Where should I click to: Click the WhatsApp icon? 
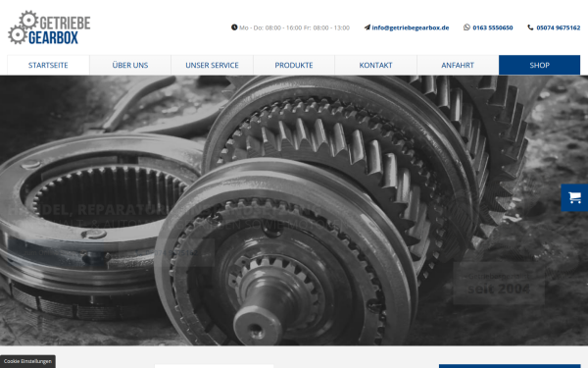coord(466,27)
